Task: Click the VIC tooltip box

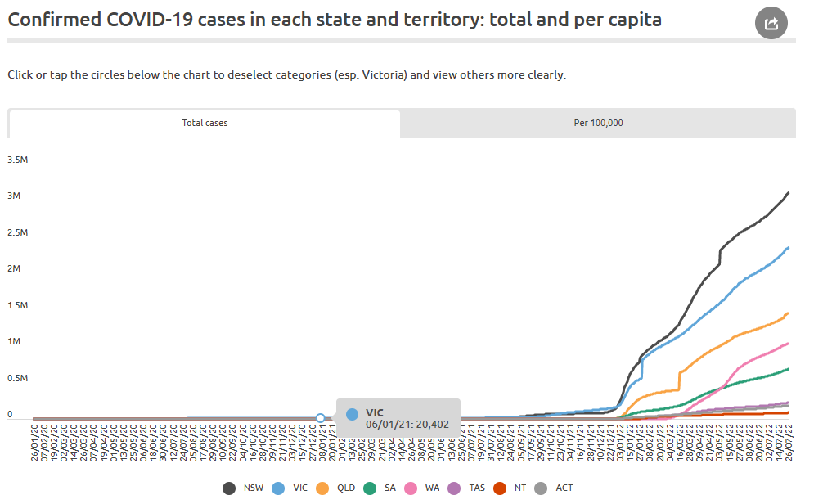Action: (x=398, y=418)
